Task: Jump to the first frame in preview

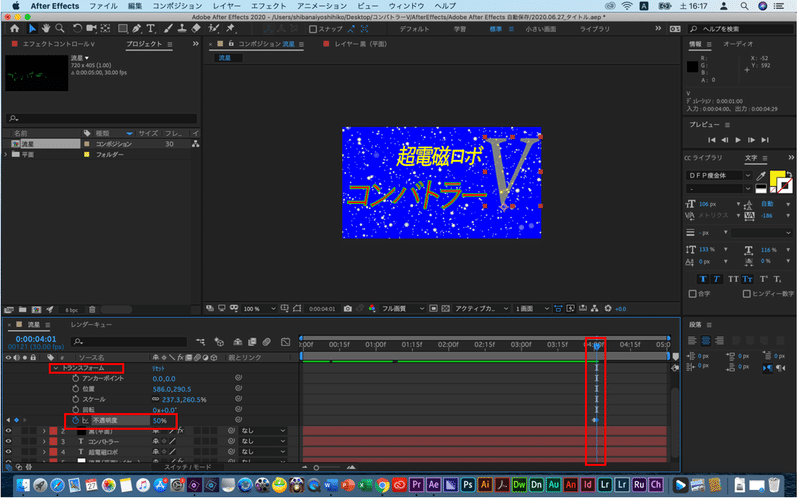Action: pyautogui.click(x=712, y=140)
